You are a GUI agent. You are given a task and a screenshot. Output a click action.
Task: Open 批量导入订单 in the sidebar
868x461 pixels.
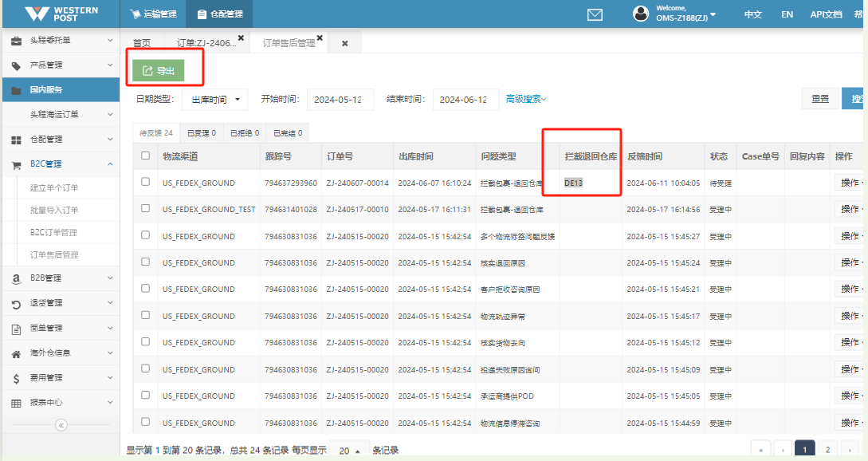pos(54,210)
